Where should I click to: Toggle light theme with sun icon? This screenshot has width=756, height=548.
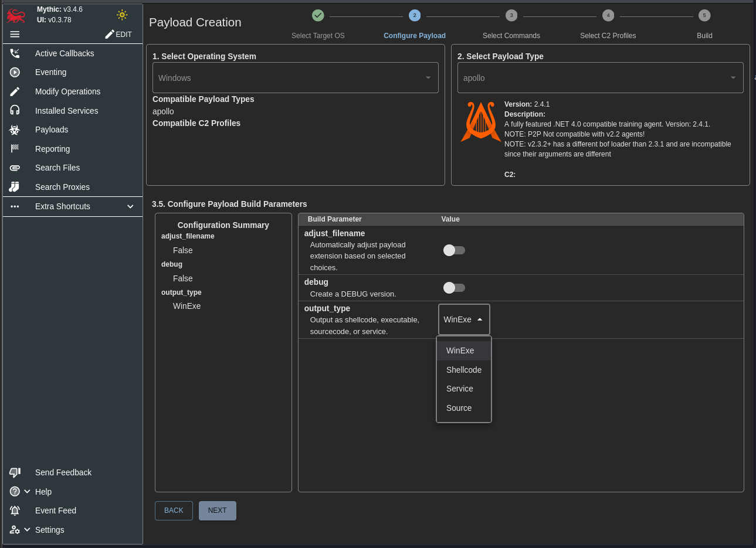[122, 15]
